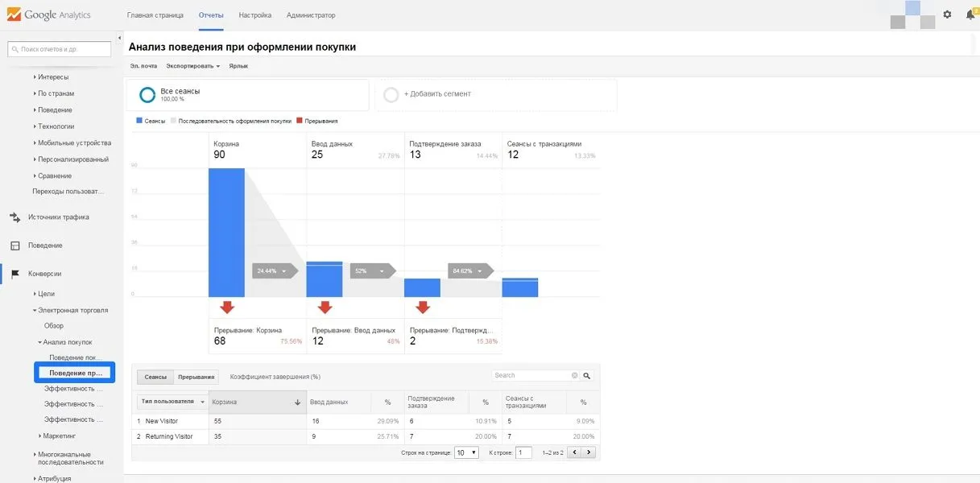
Task: Switch table to Прерывания view
Action: [196, 377]
